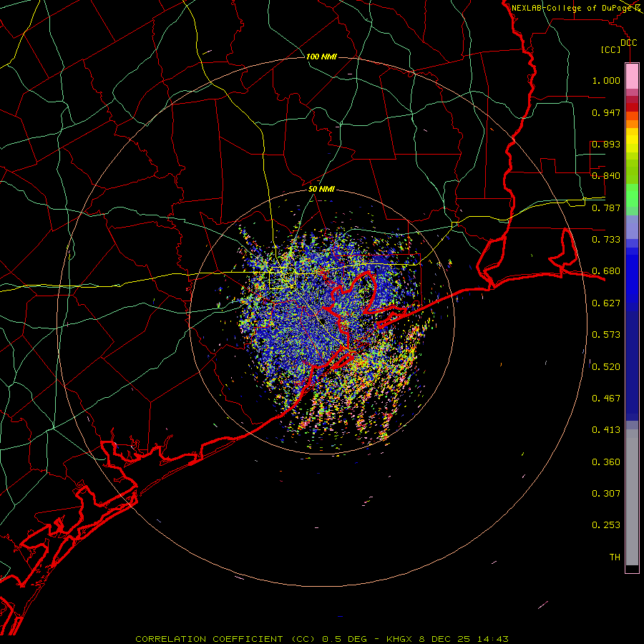Select the 0.360 scale value
Viewport: 644px width, 644px height.
click(606, 462)
